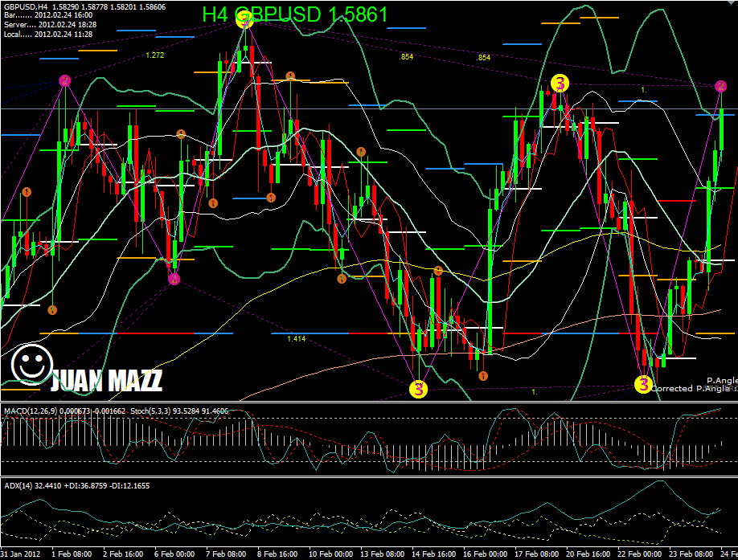Click the 1.414 Fibonacci level label
The height and width of the screenshot is (560, 738).
pyautogui.click(x=296, y=339)
